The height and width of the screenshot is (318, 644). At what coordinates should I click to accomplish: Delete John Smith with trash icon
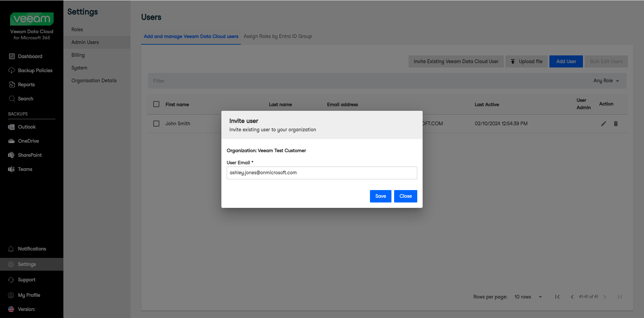pos(616,124)
